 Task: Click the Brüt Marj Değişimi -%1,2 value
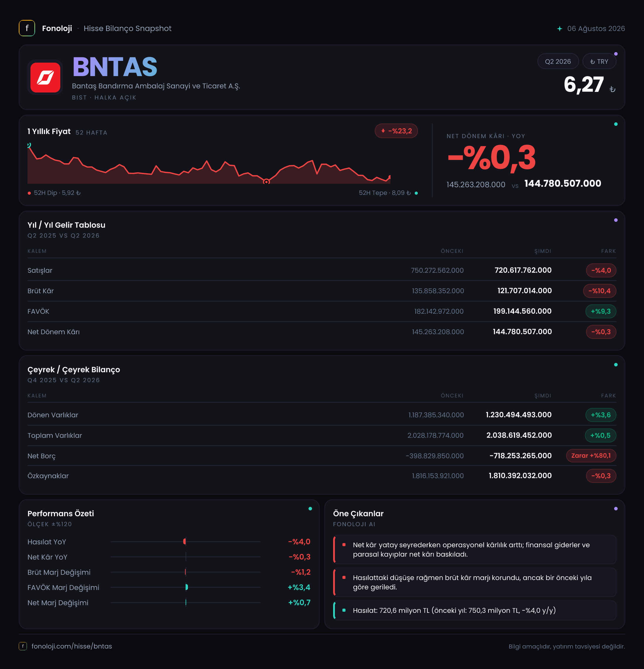click(x=301, y=572)
